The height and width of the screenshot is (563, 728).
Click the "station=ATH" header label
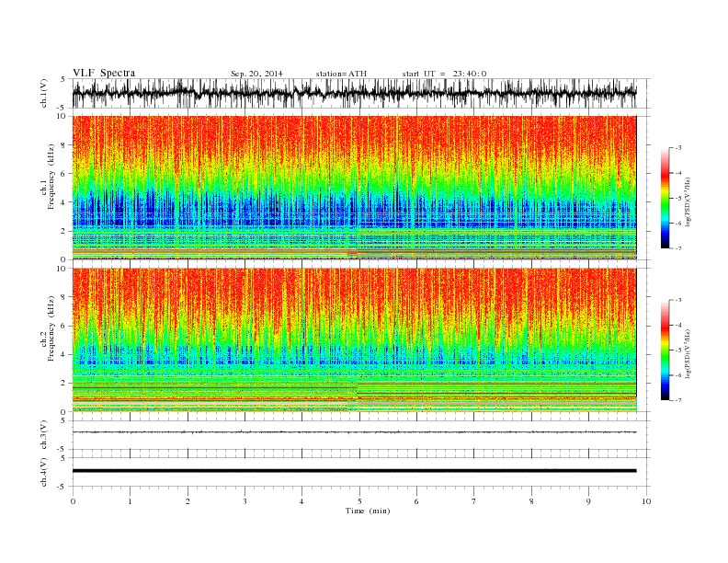coord(341,74)
